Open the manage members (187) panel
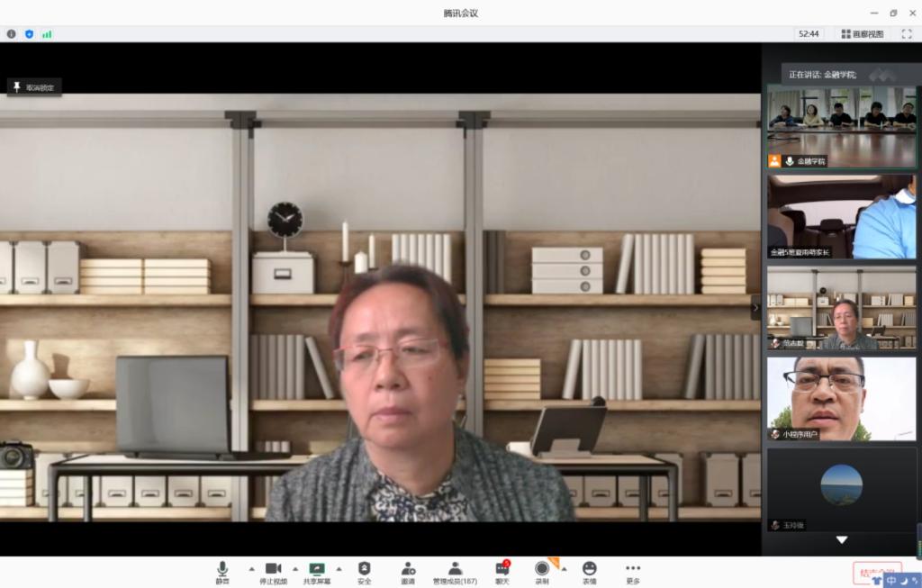The width and height of the screenshot is (922, 588). pyautogui.click(x=455, y=571)
